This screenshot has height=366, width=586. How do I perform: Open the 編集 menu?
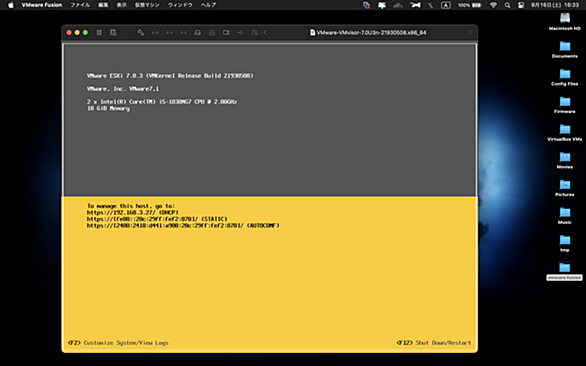(x=103, y=5)
